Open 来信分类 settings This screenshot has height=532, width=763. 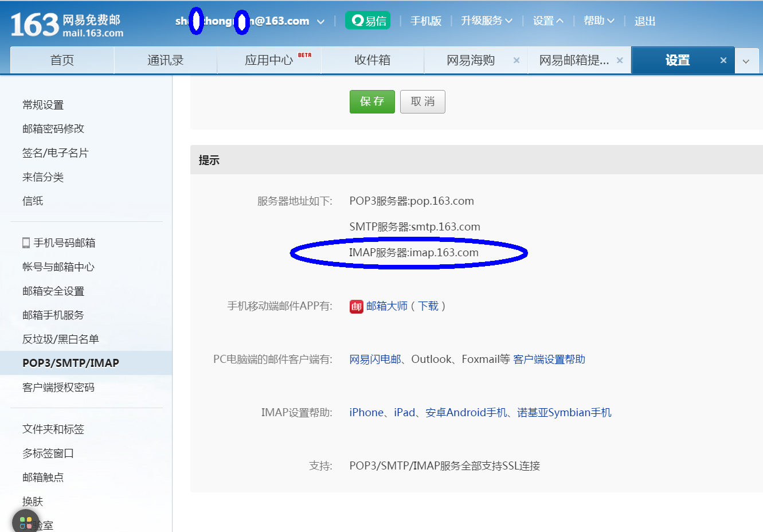click(x=43, y=177)
